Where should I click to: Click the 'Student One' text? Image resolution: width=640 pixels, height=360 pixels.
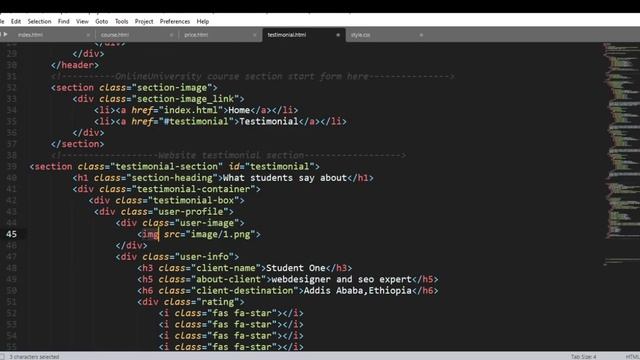click(x=296, y=268)
